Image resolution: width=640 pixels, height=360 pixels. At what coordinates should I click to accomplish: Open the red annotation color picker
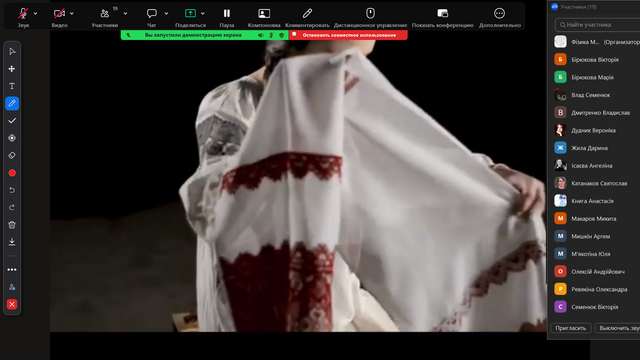12,173
